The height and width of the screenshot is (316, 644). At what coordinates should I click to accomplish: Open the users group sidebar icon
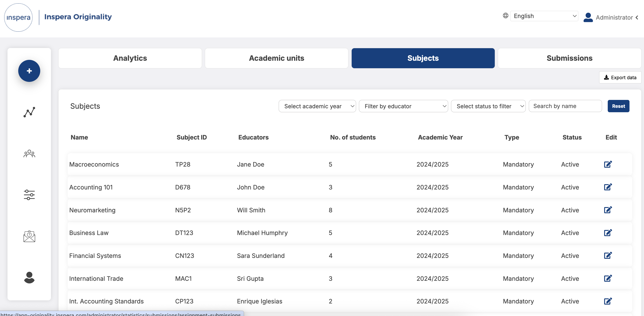tap(29, 153)
